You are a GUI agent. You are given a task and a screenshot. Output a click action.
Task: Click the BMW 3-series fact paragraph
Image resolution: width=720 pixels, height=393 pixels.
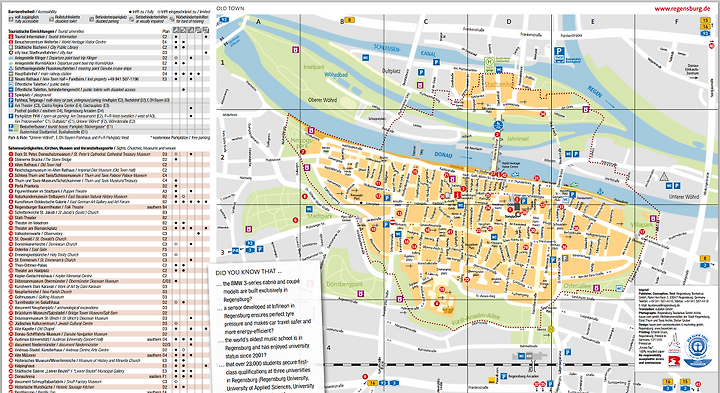(259, 290)
